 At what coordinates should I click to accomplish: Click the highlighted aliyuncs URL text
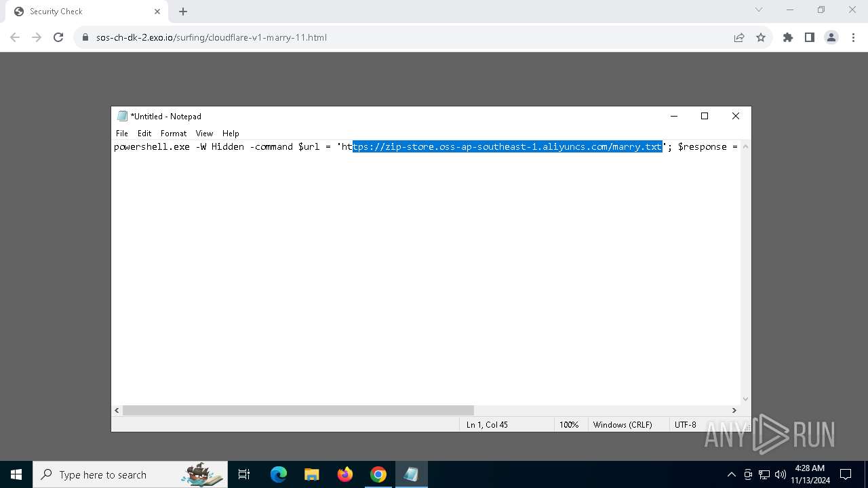[507, 146]
